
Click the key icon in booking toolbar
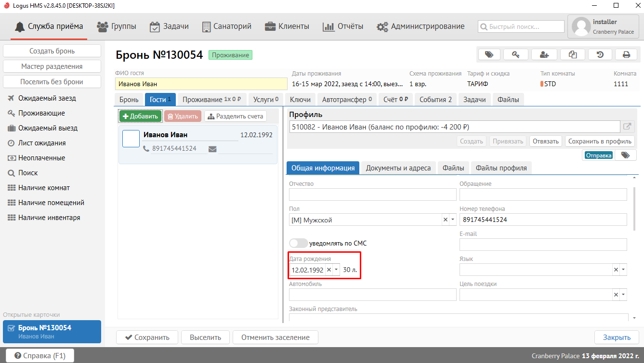(516, 54)
